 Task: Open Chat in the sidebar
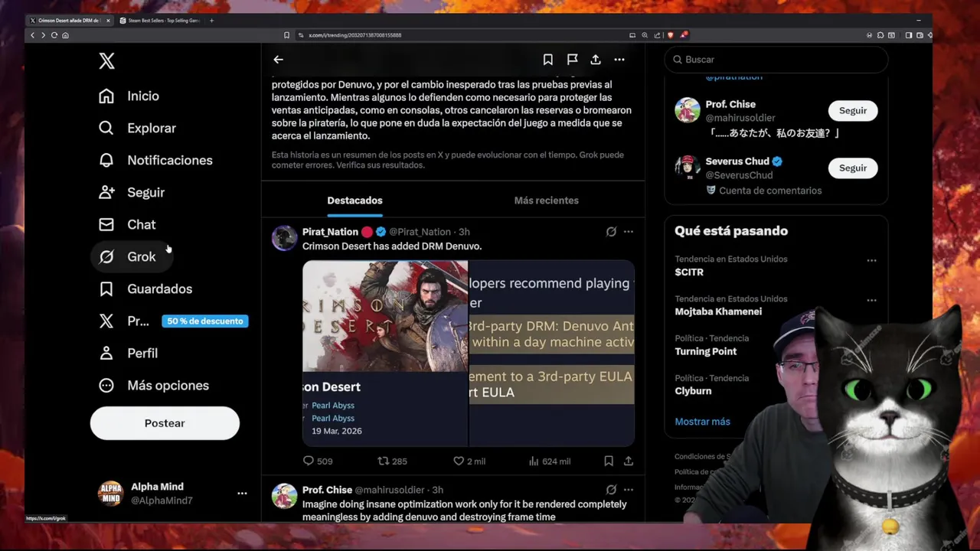(127, 224)
